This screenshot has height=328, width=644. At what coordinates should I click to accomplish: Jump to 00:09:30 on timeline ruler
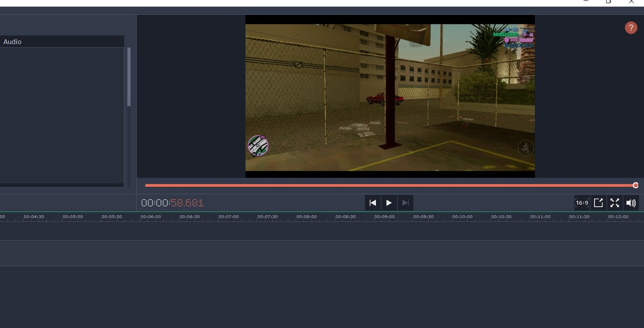[423, 217]
